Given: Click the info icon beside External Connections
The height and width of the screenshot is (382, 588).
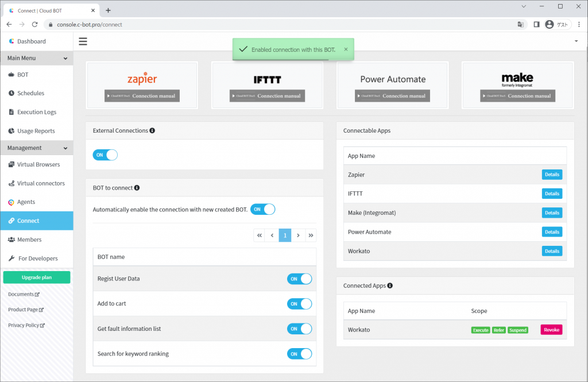Looking at the screenshot, I should (x=152, y=130).
